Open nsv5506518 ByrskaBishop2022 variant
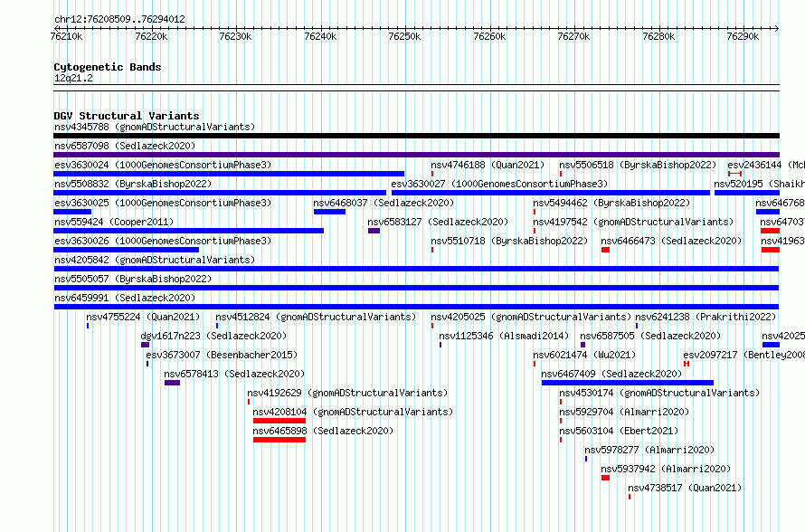Screen dimensions: 805x532 (x=638, y=165)
